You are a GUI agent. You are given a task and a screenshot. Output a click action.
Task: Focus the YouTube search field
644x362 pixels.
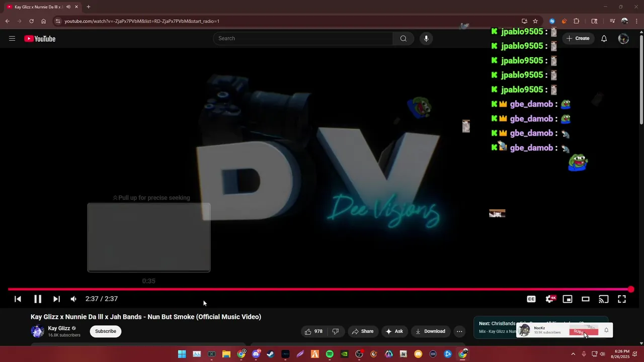point(303,39)
